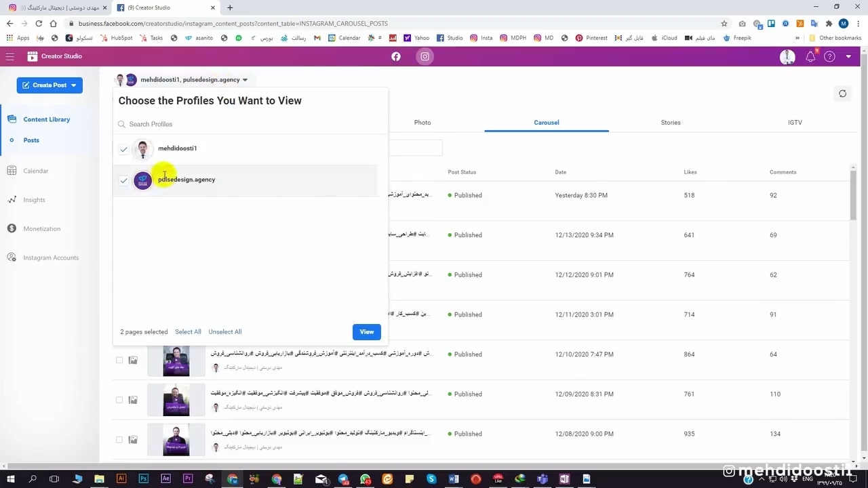This screenshot has height=488, width=868.
Task: Switch to the IGTV tab
Action: (x=795, y=123)
